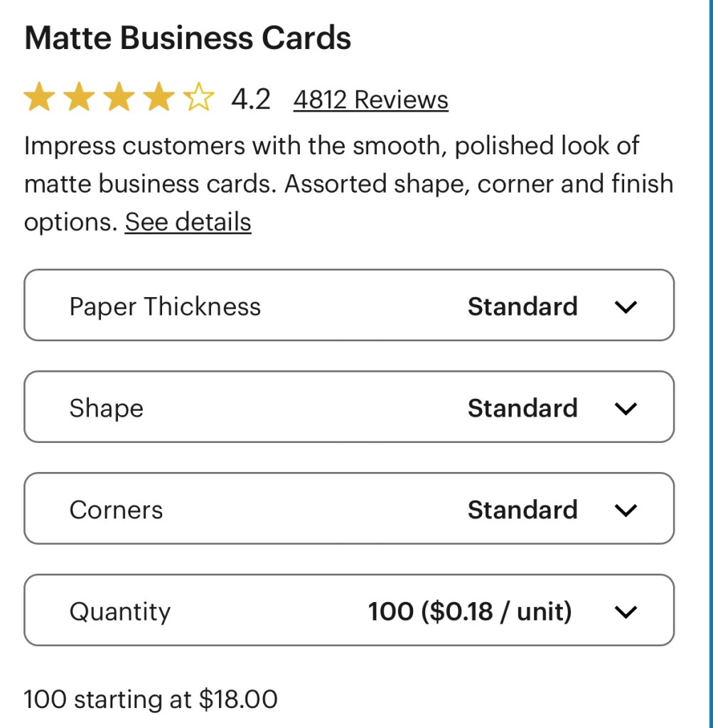Click the "100 starting at $18.00" price text
This screenshot has width=713, height=728.
pyautogui.click(x=151, y=700)
